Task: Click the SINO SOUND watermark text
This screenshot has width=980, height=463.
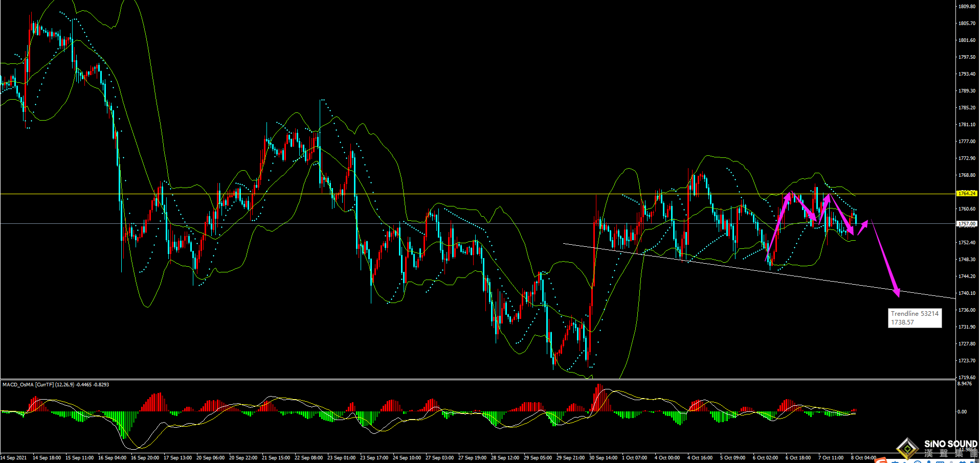Action: [x=950, y=444]
